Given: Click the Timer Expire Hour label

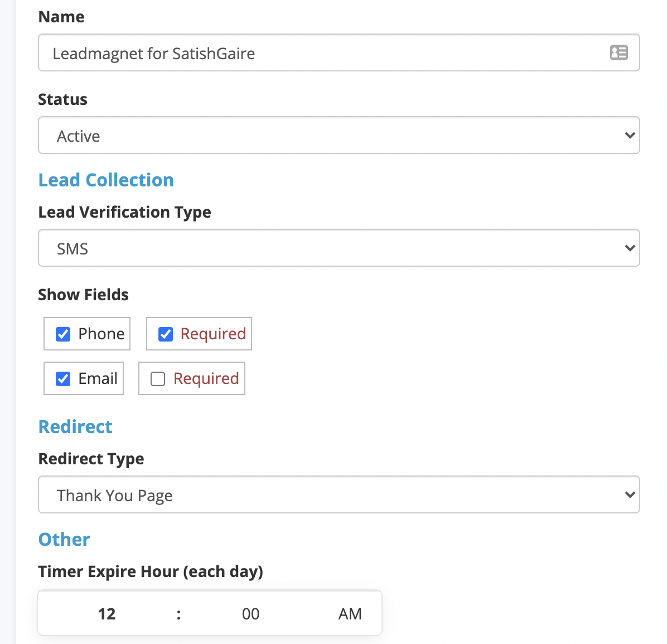Looking at the screenshot, I should point(151,571).
